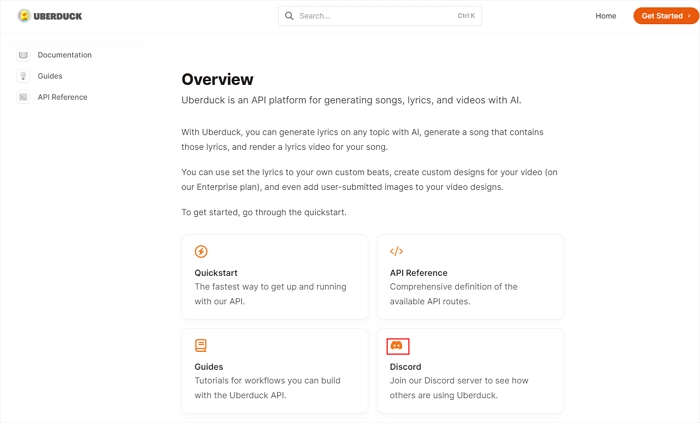The height and width of the screenshot is (423, 700).
Task: Click the Ctrl K shortcut hint
Action: (x=466, y=16)
